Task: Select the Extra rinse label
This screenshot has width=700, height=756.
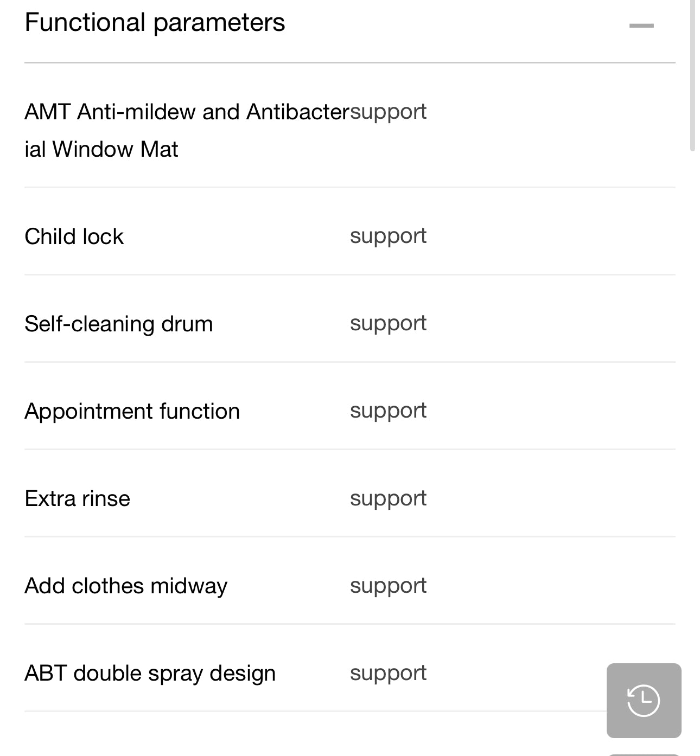Action: [x=78, y=498]
